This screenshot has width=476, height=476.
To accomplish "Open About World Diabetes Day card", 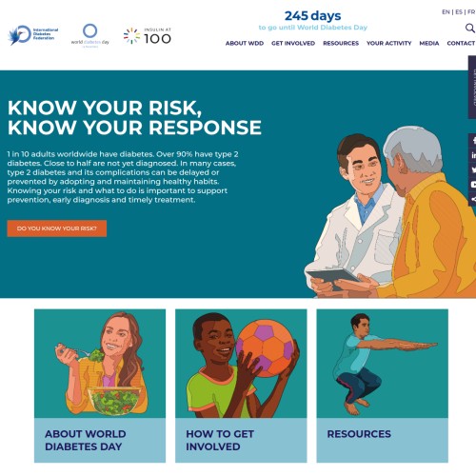I will (100, 386).
